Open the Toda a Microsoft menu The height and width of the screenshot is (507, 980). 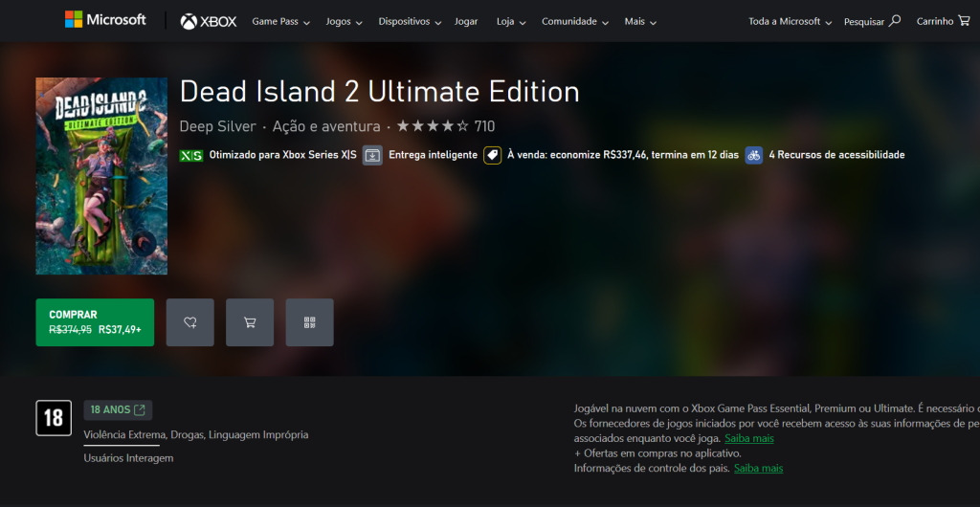pyautogui.click(x=790, y=21)
